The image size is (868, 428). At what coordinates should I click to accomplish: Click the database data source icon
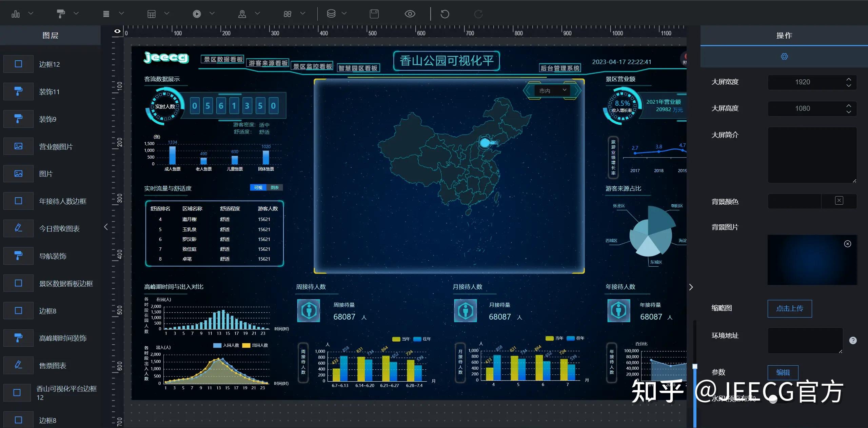[331, 14]
